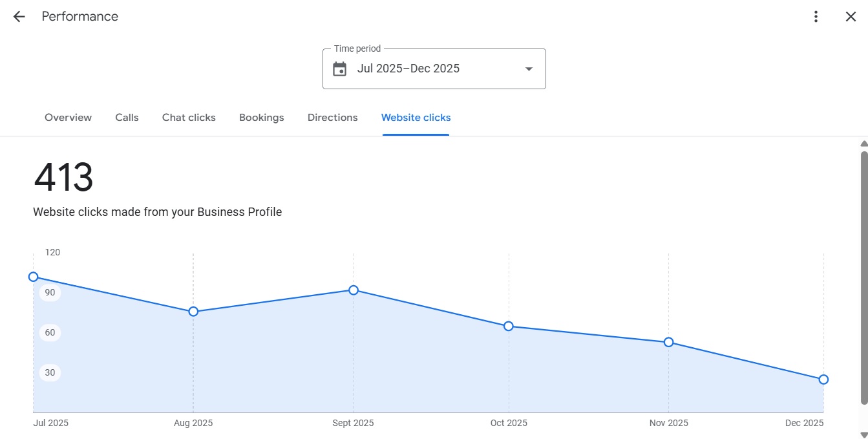Click the Dec 2025 data point
Image resolution: width=868 pixels, height=439 pixels.
823,380
